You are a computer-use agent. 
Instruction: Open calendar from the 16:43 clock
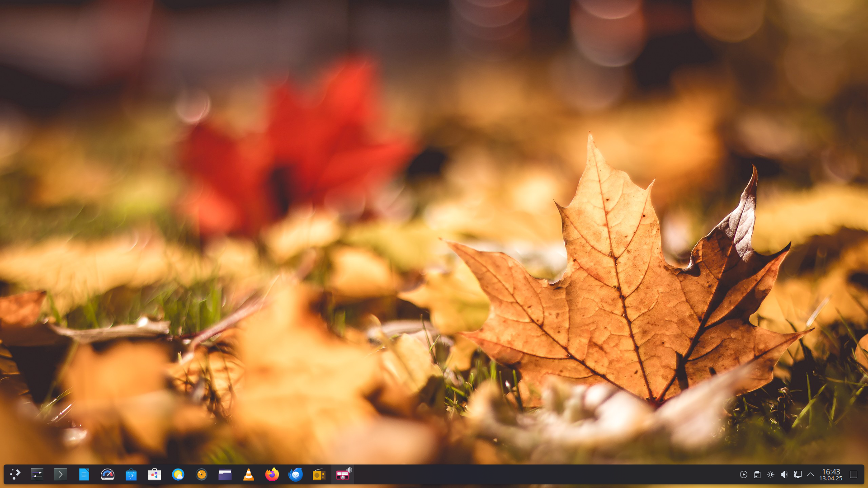[830, 474]
